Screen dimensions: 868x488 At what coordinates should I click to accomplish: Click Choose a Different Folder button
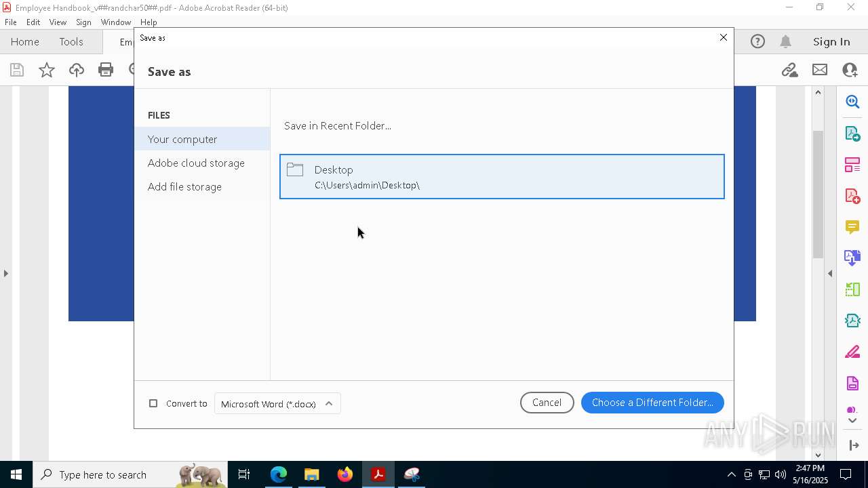click(652, 403)
